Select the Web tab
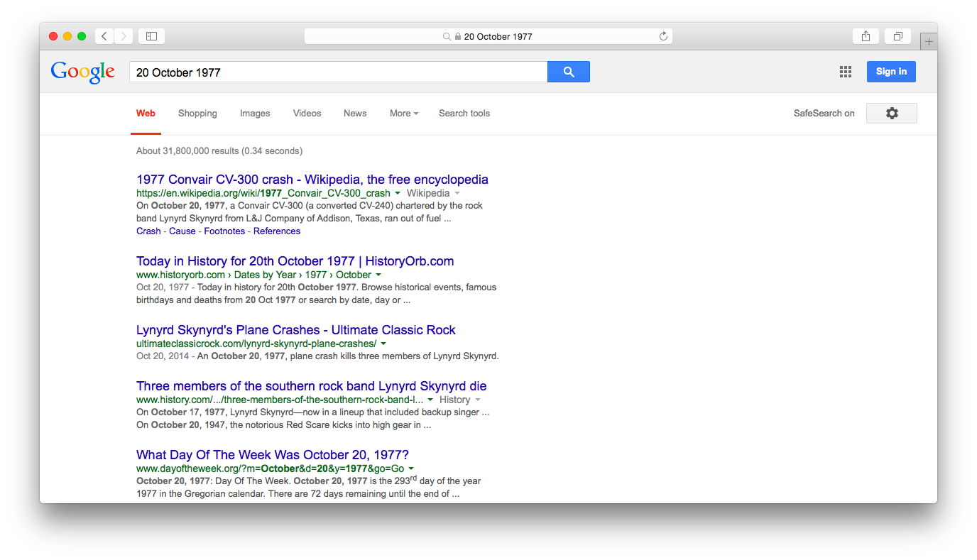Screen dimensions: 977x560 pyautogui.click(x=146, y=113)
